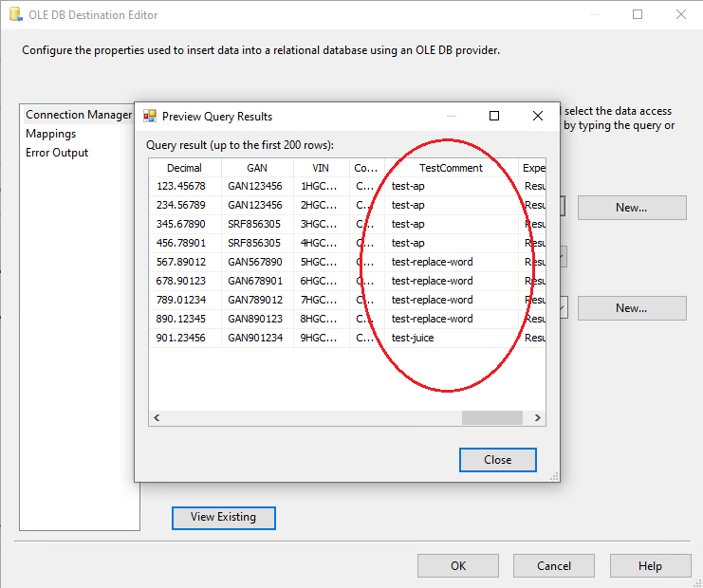Screen dimensions: 703x588
Task: Click the OLE DB Destination Editor title icon
Action: tap(14, 15)
